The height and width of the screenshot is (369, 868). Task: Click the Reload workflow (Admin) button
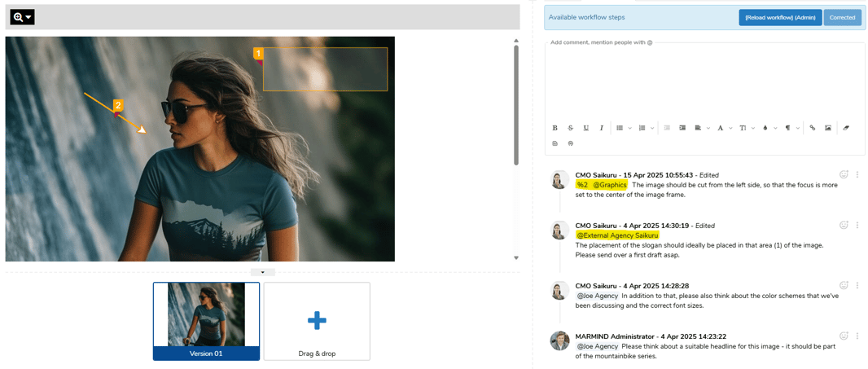[x=779, y=17]
